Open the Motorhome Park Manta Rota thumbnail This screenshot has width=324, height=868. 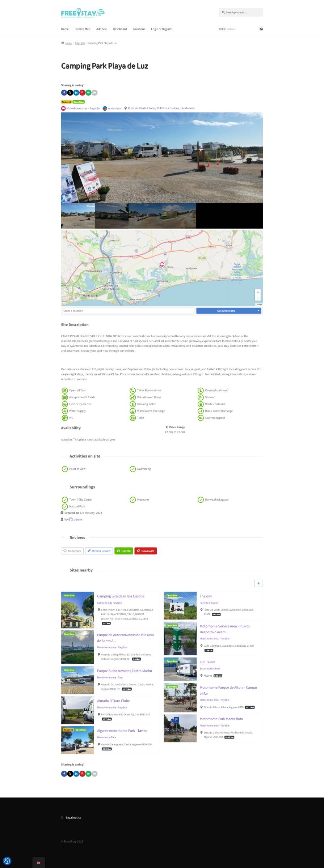pyautogui.click(x=180, y=728)
